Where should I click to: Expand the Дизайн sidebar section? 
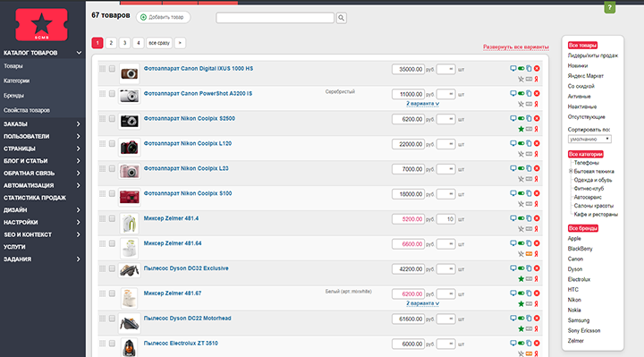pos(79,210)
